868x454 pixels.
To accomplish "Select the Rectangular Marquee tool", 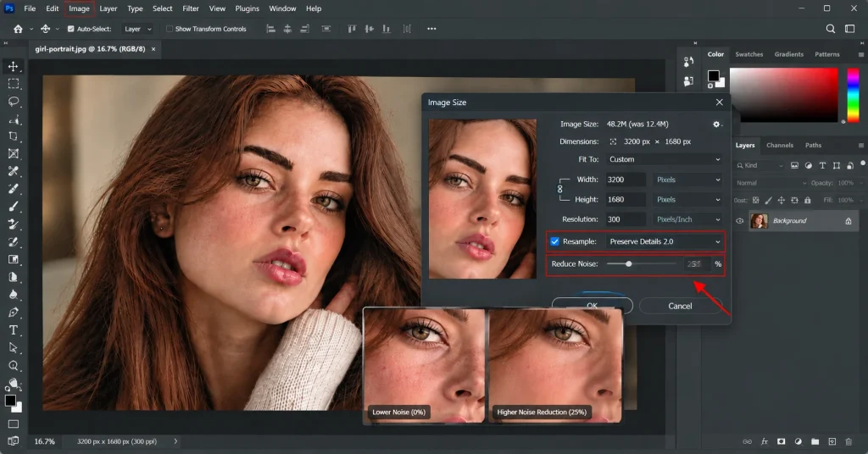I will (x=14, y=84).
